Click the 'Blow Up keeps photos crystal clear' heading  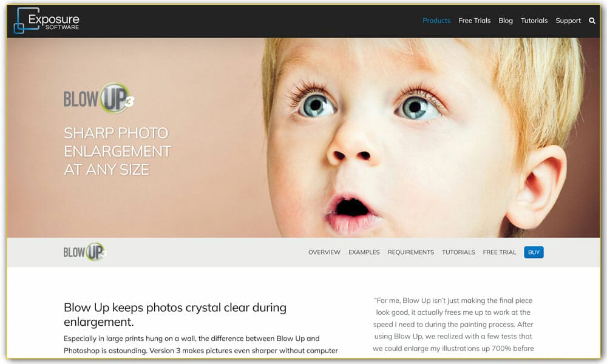pos(175,314)
